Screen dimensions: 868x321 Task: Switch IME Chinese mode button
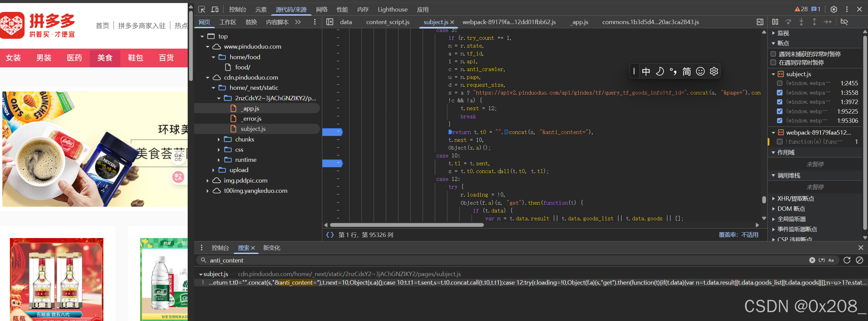(646, 71)
